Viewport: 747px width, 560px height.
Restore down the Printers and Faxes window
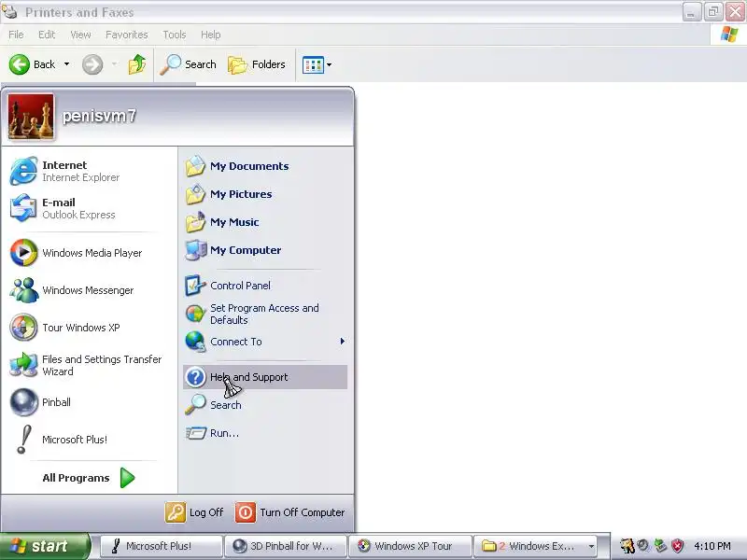[x=713, y=11]
